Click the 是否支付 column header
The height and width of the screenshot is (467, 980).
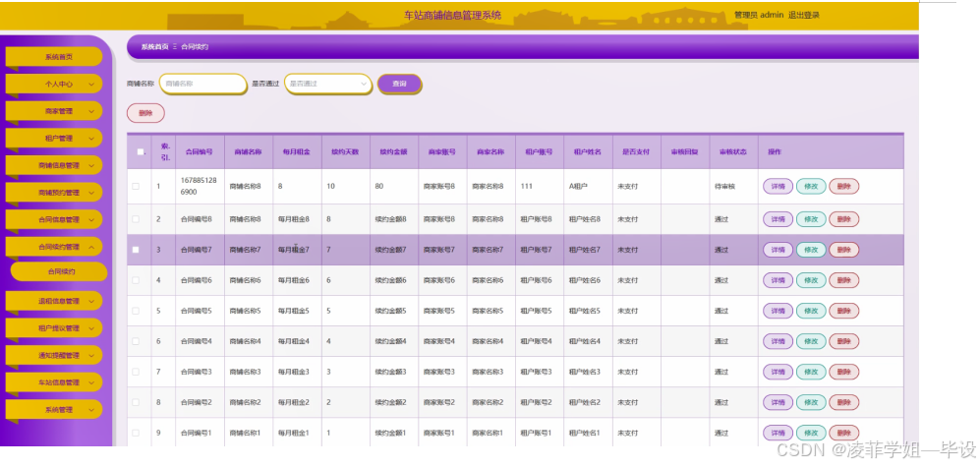(636, 152)
